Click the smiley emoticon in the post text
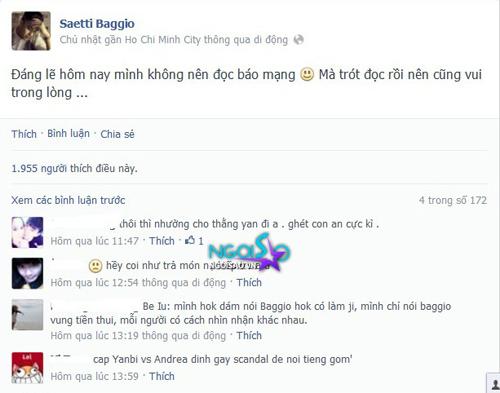The width and height of the screenshot is (500, 393). [x=307, y=74]
